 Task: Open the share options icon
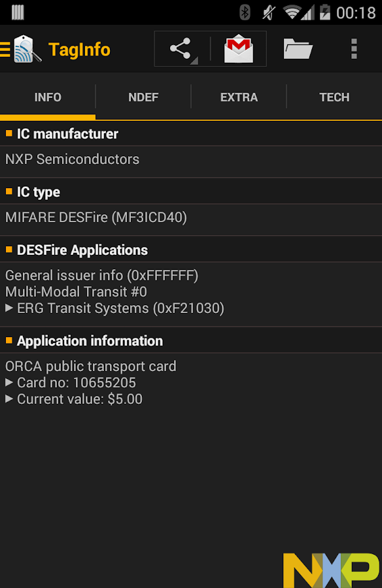[x=182, y=48]
